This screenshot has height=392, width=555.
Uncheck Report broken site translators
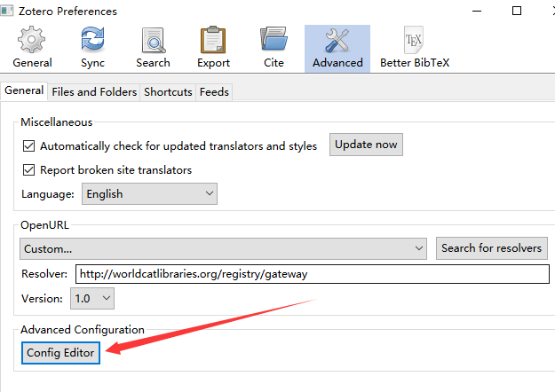click(x=28, y=170)
